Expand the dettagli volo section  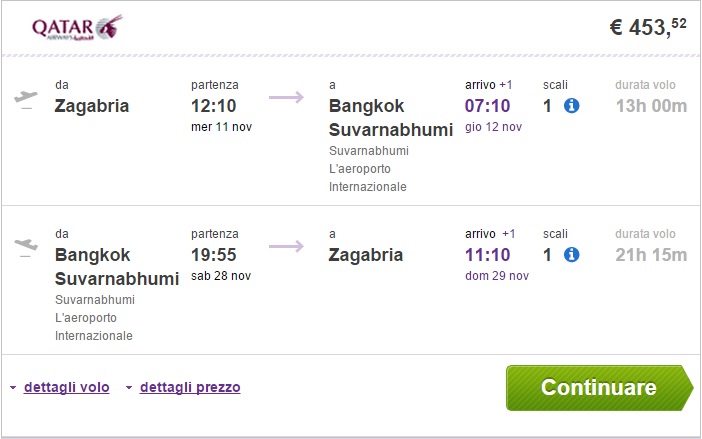point(66,387)
